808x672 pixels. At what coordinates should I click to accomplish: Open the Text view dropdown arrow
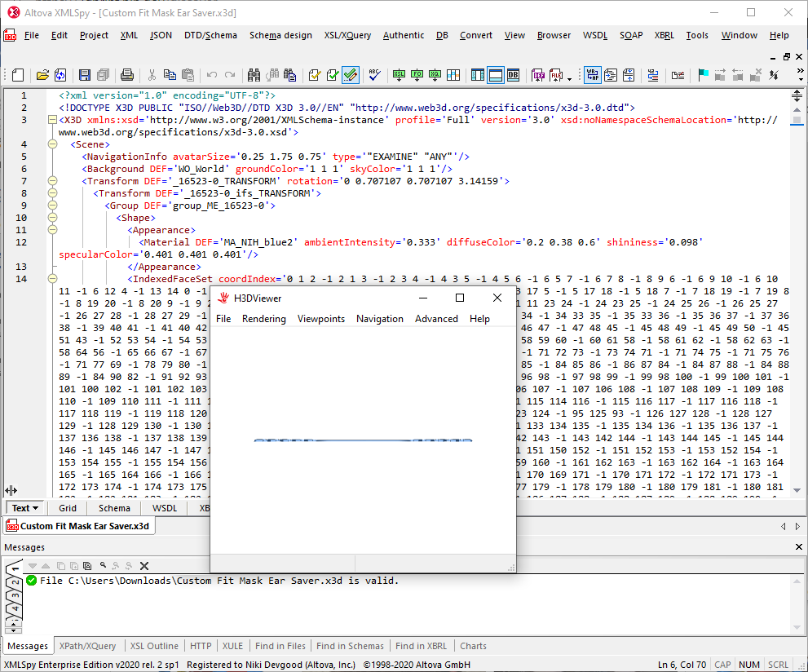35,508
